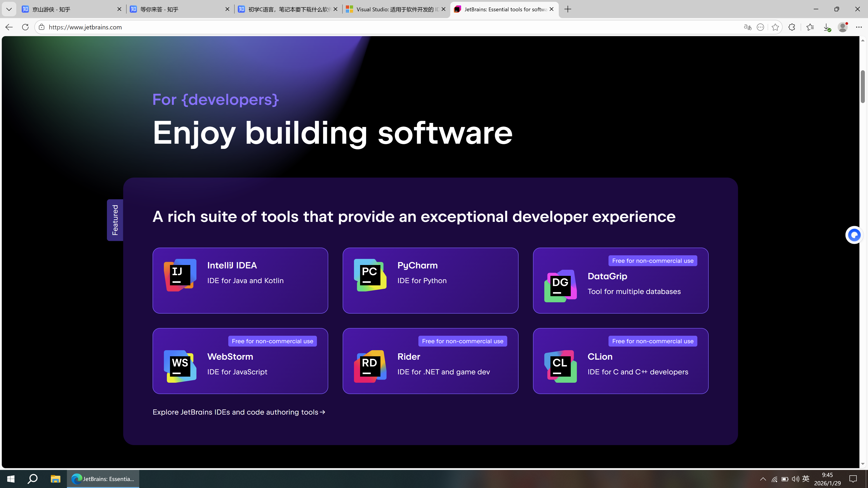868x488 pixels.
Task: Refresh the JetBrains page
Action: [25, 27]
